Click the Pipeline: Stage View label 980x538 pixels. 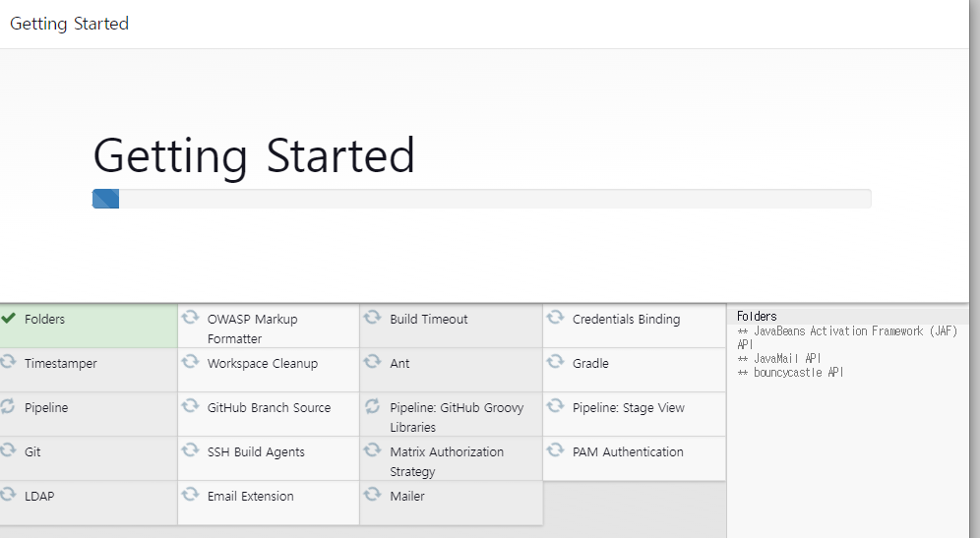(629, 408)
